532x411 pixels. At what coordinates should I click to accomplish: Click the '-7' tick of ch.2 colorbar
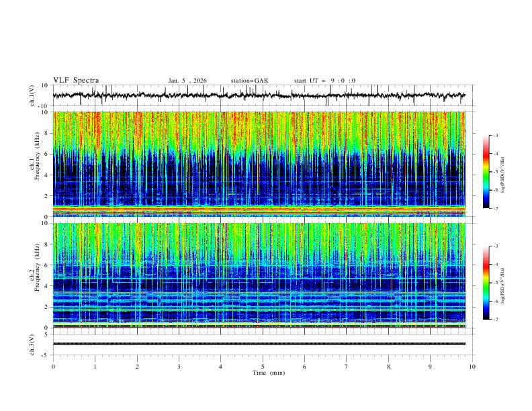[x=496, y=320]
